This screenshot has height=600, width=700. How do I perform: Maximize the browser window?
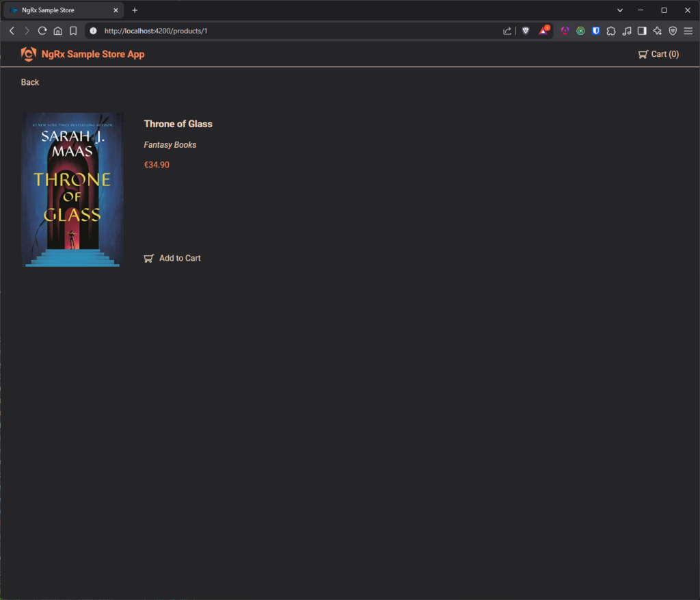pos(664,10)
